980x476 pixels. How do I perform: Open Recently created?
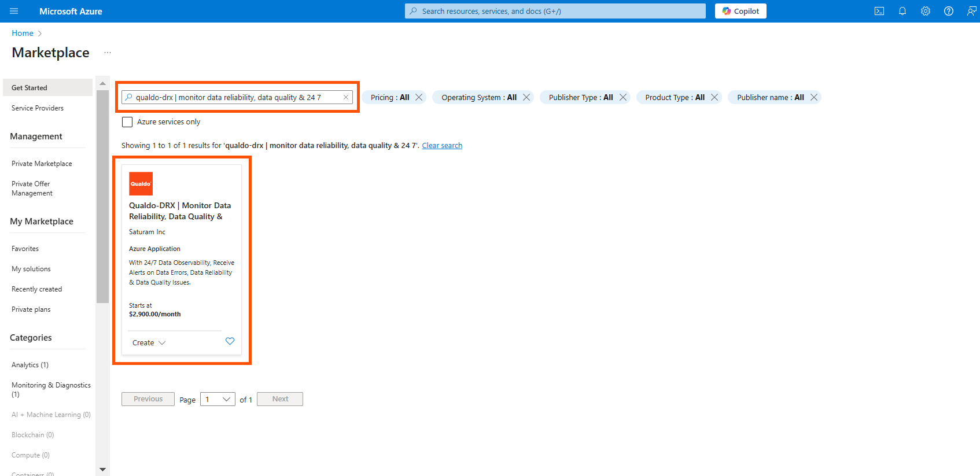(x=36, y=289)
